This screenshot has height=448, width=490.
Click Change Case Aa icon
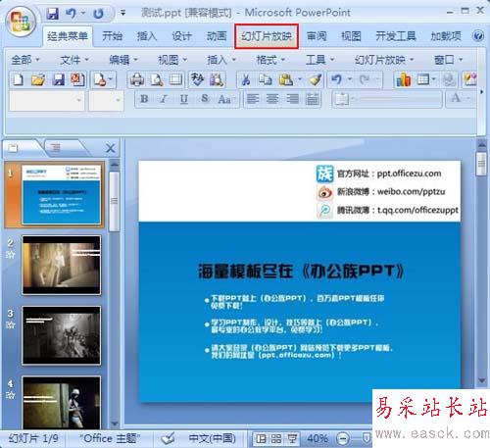pos(224,99)
